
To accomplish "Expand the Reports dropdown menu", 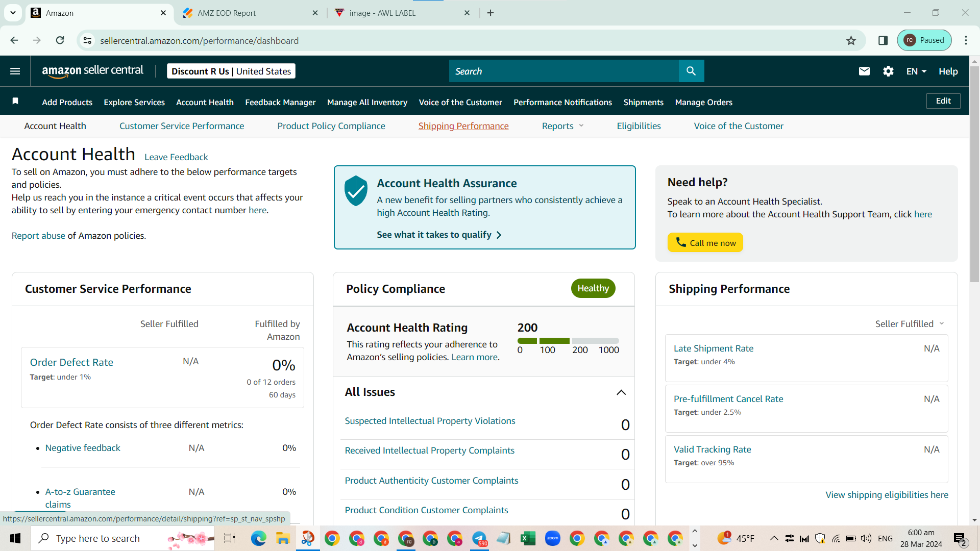I will pyautogui.click(x=562, y=126).
